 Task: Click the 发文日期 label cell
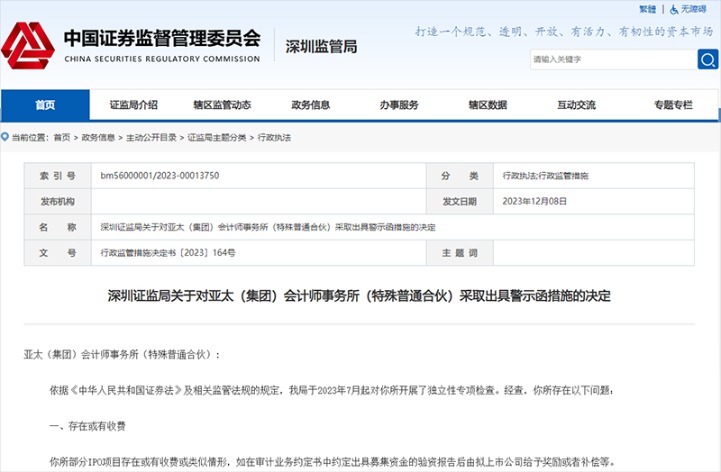click(x=460, y=201)
